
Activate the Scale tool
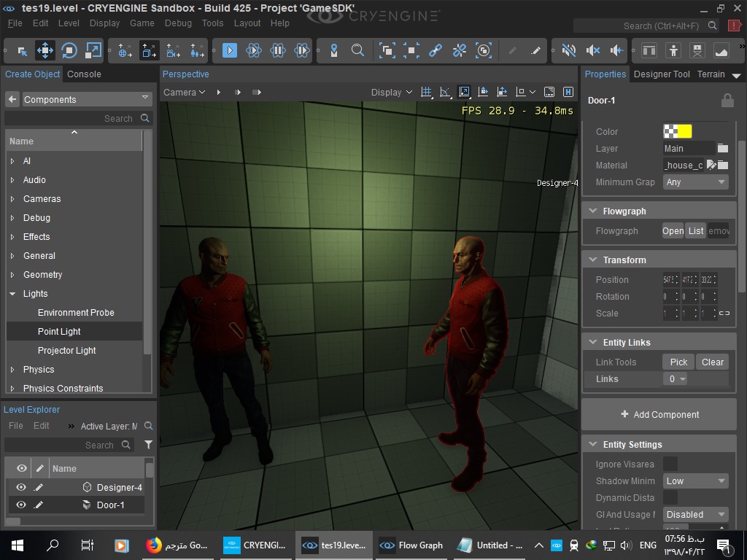click(x=93, y=50)
